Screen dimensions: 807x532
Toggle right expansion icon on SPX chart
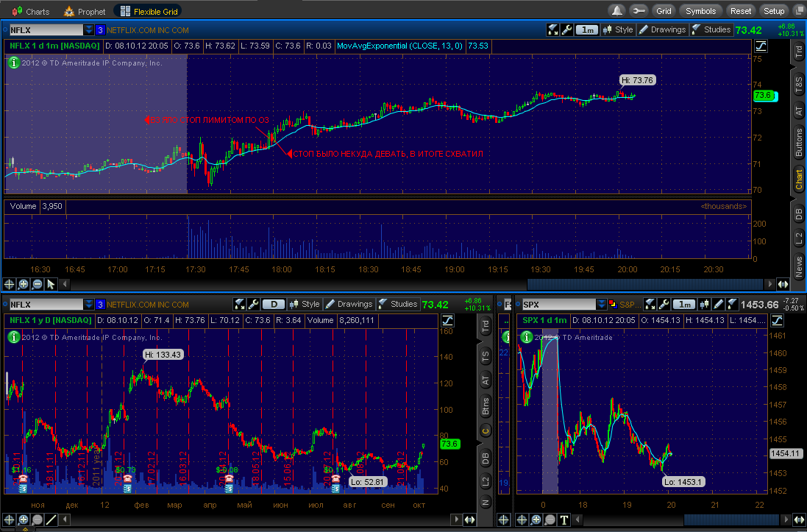(x=777, y=321)
